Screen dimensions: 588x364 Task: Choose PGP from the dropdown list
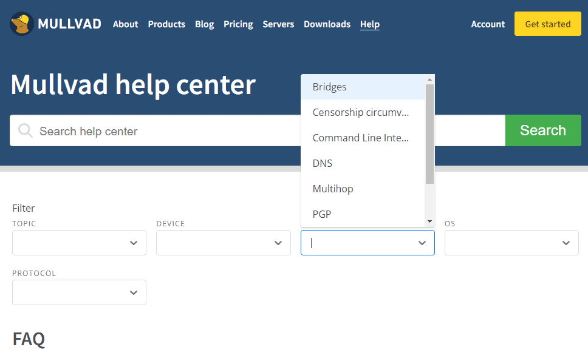coord(363,214)
